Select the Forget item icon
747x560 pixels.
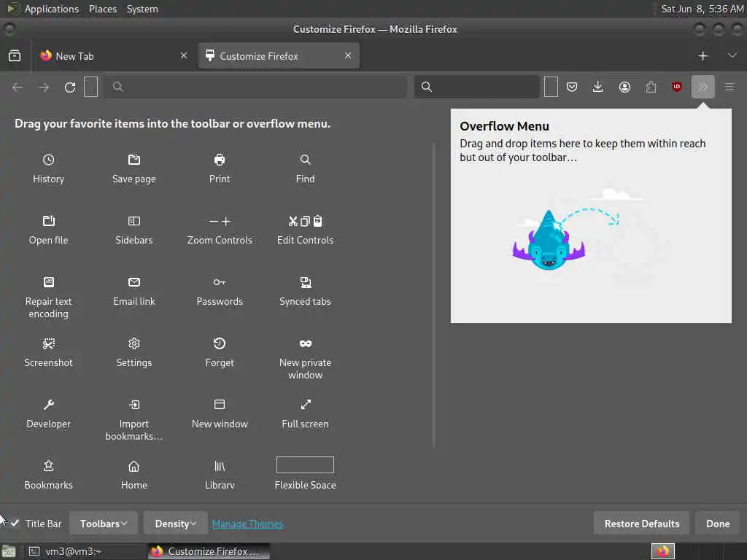tap(219, 343)
